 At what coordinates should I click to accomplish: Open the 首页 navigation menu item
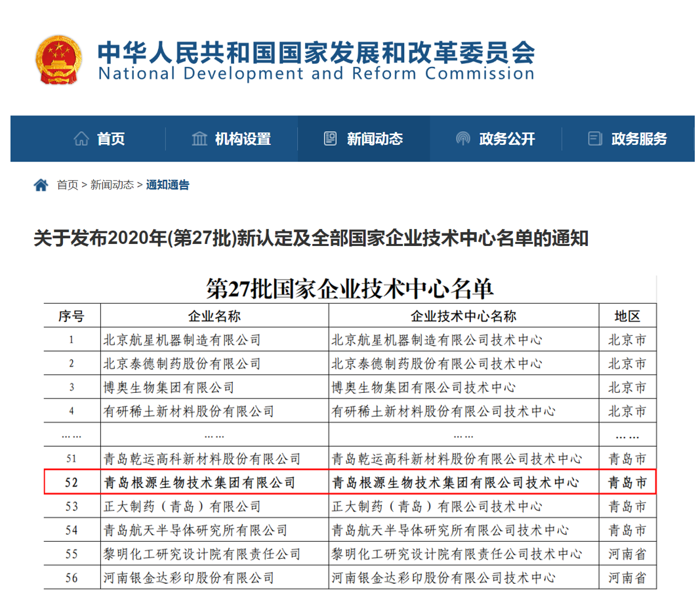[111, 139]
